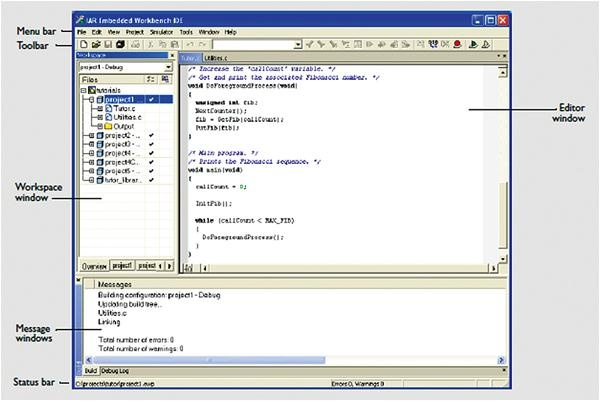Toggle the checkmark next to project2
The image size is (600, 401).
(x=151, y=136)
